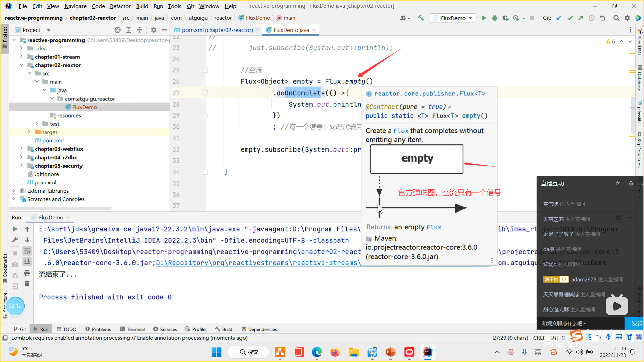Viewport: 644px width, 362px height.
Task: Open Firefox from the taskbar
Action: coord(335,352)
